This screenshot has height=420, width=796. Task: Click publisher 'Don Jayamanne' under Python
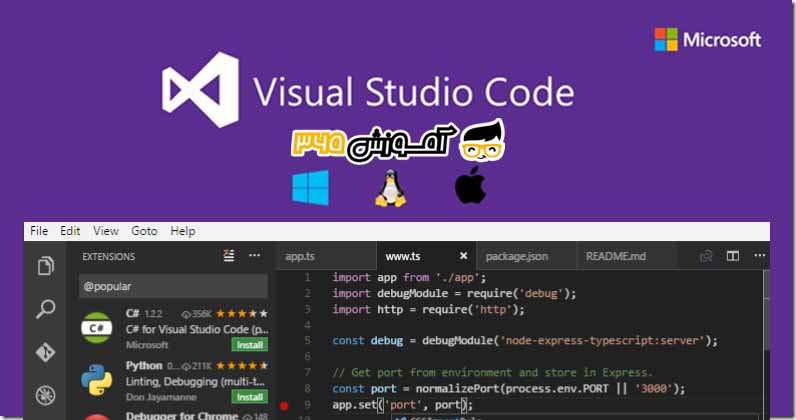[x=161, y=397]
